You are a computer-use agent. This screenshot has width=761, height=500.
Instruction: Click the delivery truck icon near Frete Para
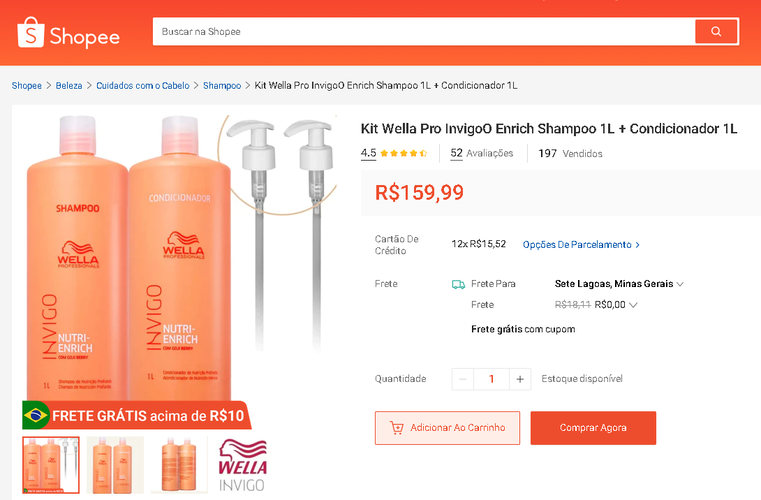click(458, 284)
